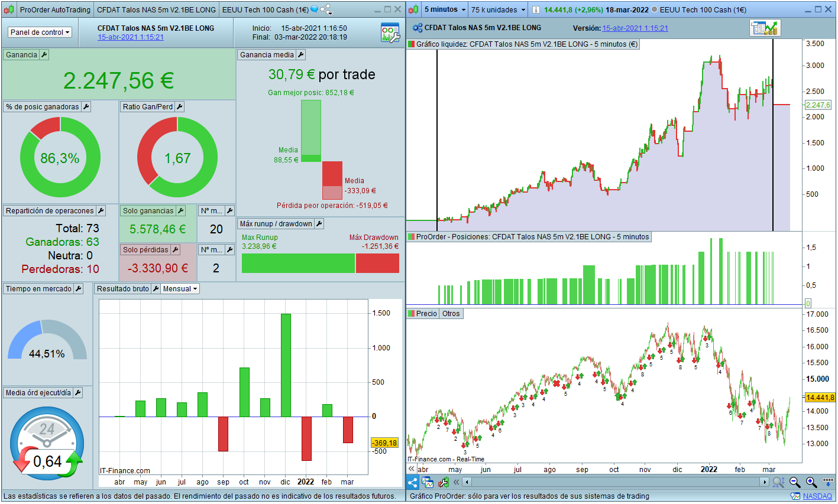This screenshot has width=838, height=504.
Task: Open chart settings wrench in bottom toolbar
Action: tap(443, 483)
